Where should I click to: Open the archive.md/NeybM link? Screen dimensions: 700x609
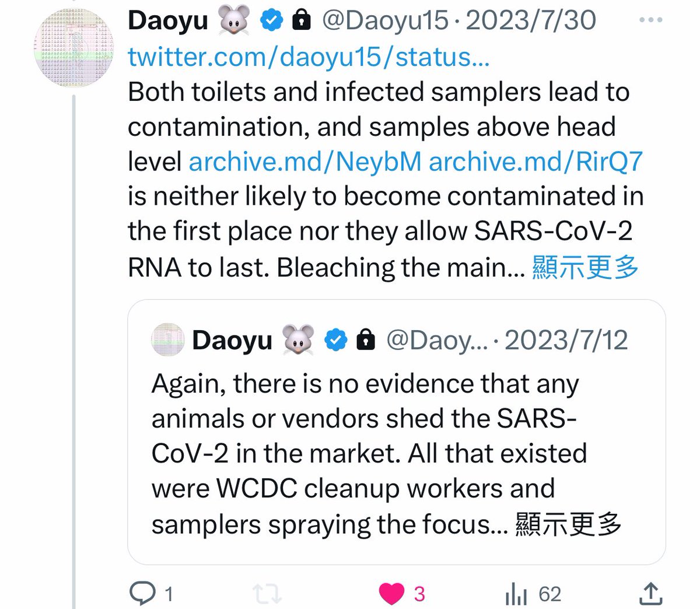click(305, 162)
